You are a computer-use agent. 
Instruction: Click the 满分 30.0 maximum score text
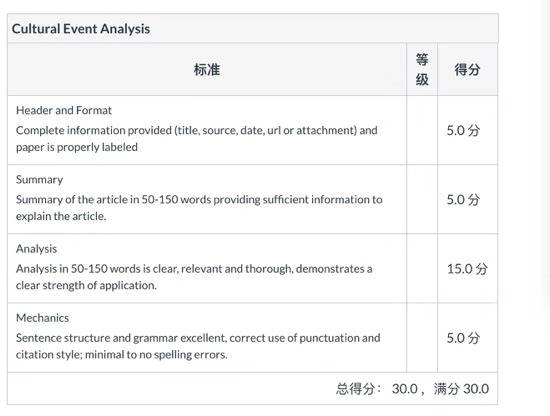coord(461,389)
